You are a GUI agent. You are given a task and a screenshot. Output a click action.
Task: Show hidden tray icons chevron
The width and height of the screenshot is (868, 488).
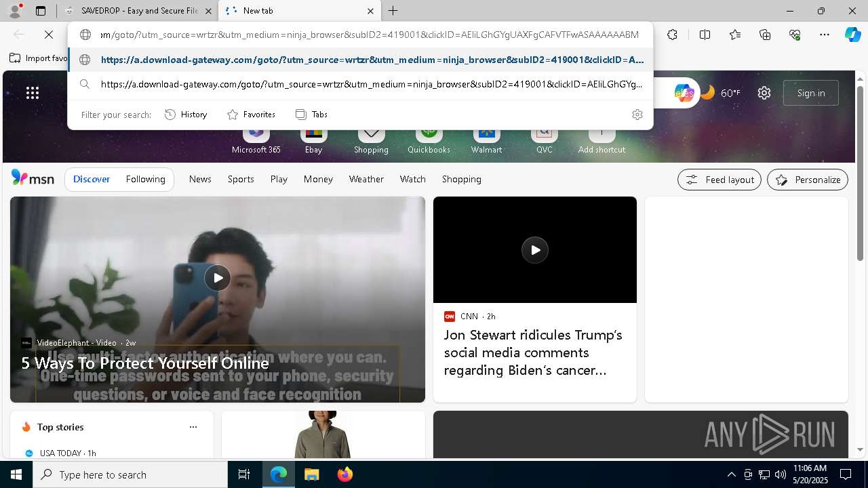731,474
